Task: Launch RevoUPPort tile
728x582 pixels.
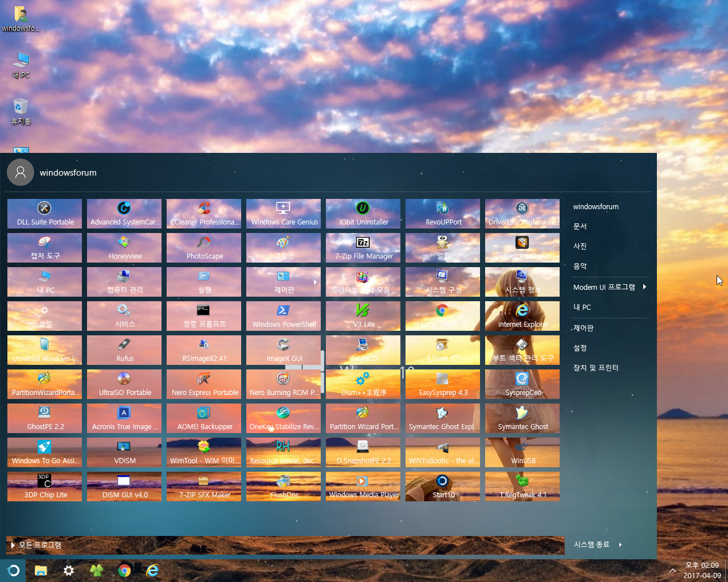Action: click(442, 214)
